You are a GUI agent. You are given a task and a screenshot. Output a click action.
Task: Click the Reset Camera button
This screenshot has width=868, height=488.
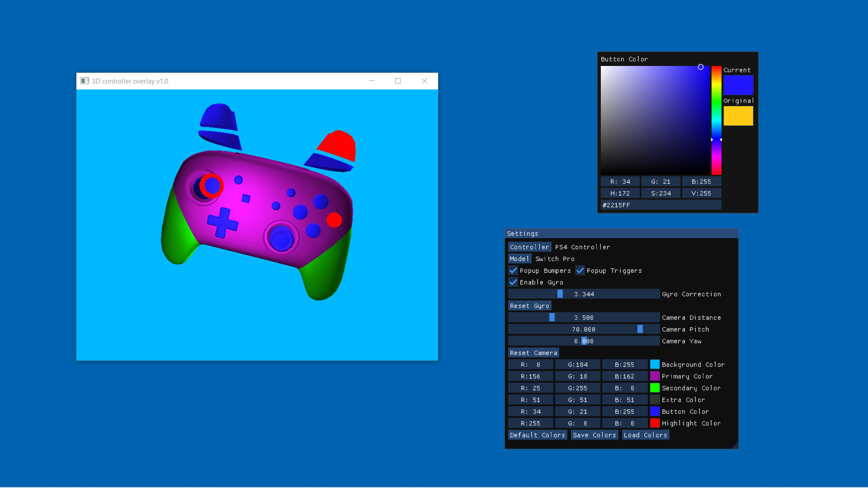pyautogui.click(x=533, y=352)
